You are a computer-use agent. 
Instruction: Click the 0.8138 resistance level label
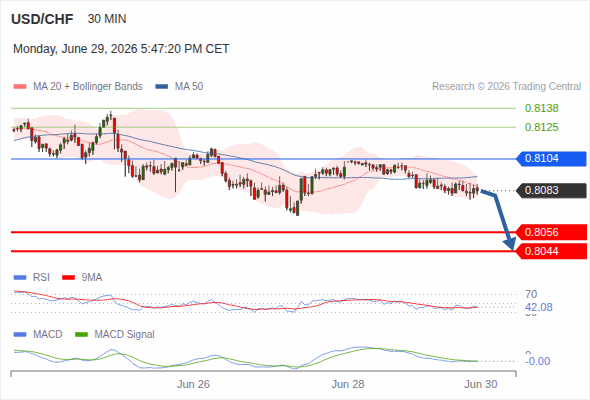click(x=541, y=108)
